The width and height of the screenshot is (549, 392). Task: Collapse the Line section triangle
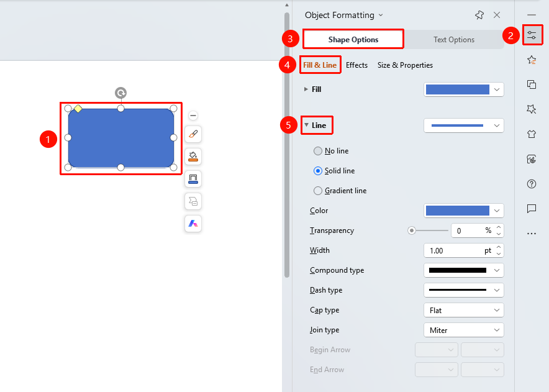(306, 125)
